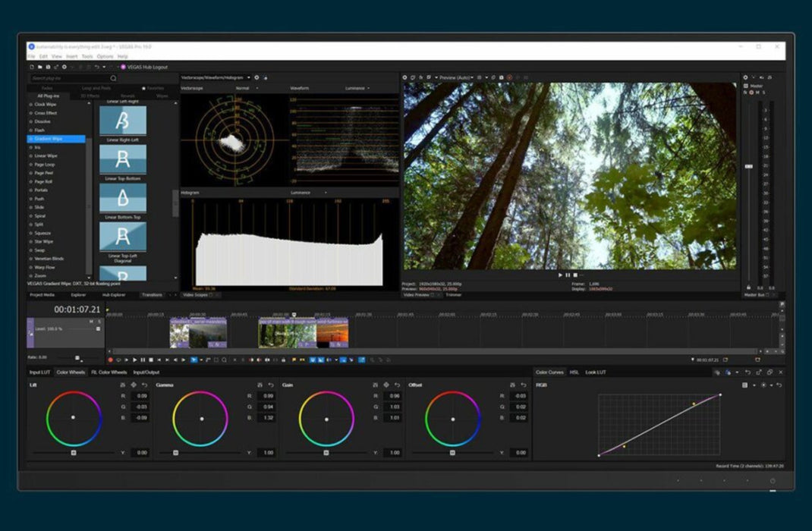Click the search magnifier in the plug-in search box
This screenshot has width=812, height=531.
112,78
